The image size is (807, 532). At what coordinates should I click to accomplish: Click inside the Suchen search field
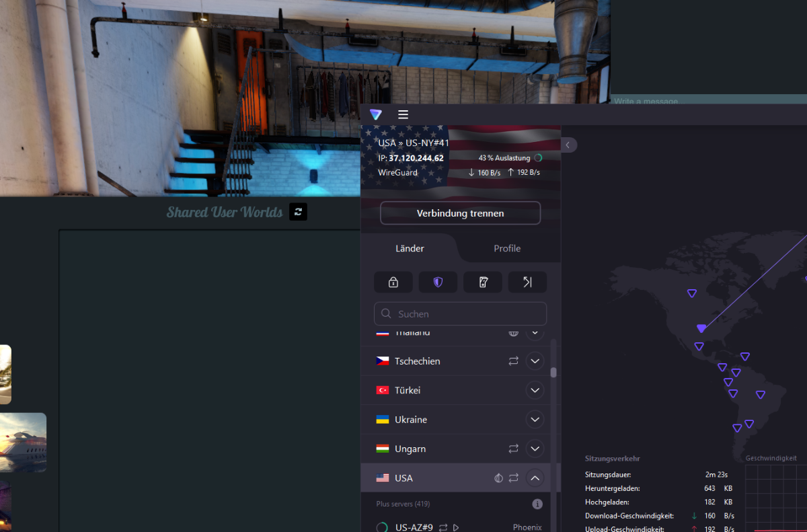click(x=460, y=313)
